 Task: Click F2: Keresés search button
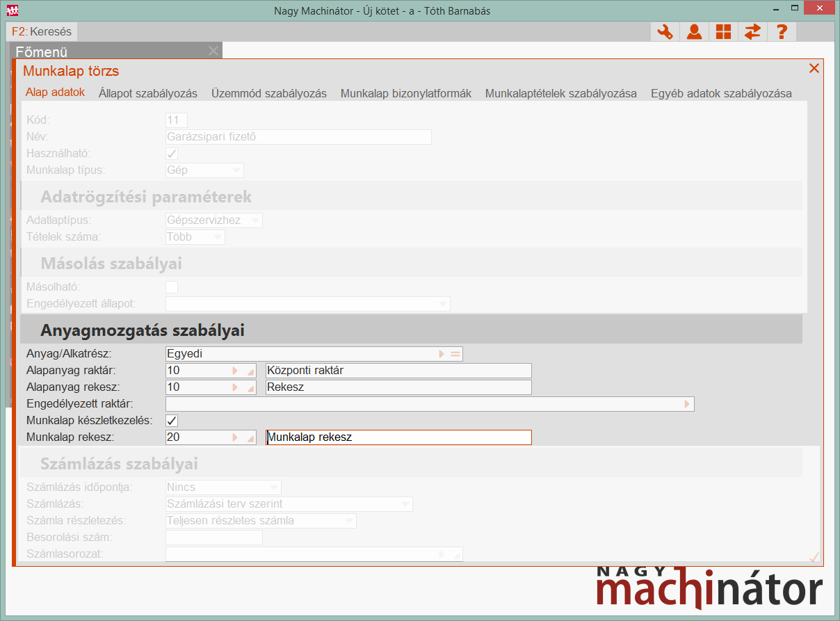[42, 31]
